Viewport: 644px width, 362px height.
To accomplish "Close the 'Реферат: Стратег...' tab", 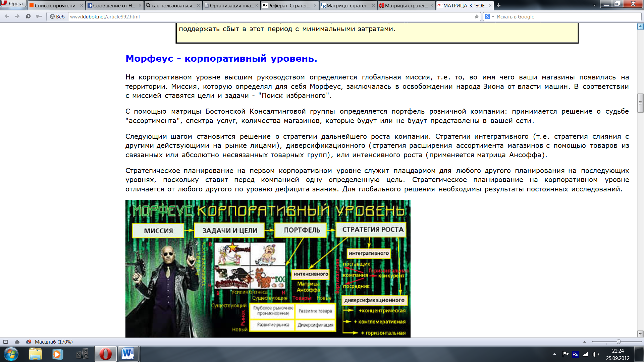I will [x=315, y=5].
